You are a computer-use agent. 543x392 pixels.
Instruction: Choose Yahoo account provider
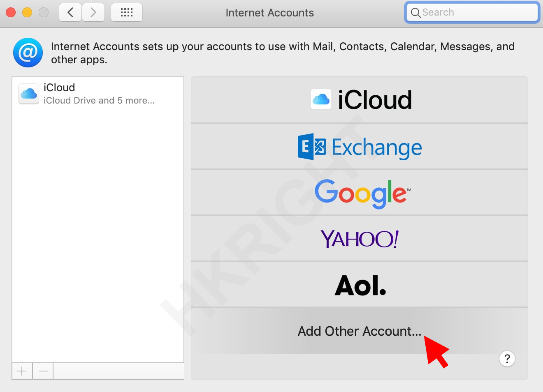(360, 239)
